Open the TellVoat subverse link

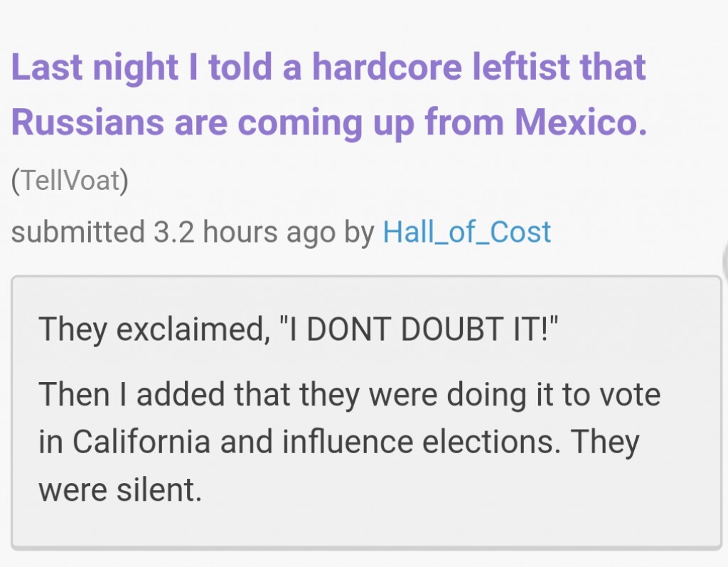click(70, 181)
